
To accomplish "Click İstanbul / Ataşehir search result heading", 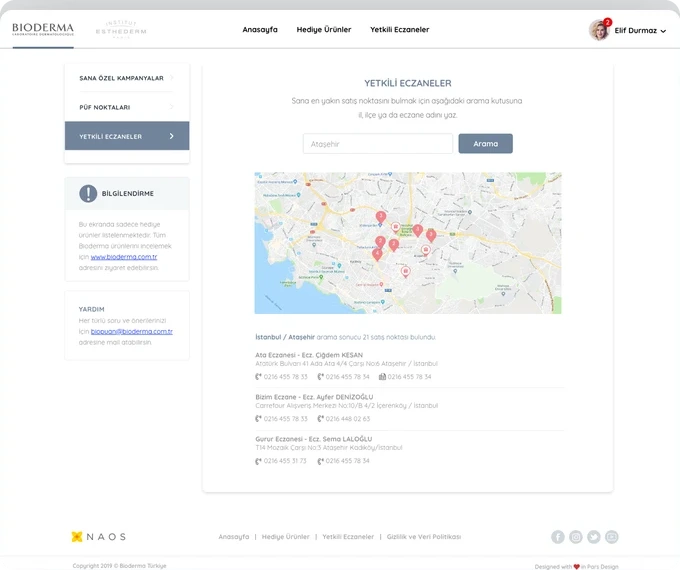I will (285, 337).
